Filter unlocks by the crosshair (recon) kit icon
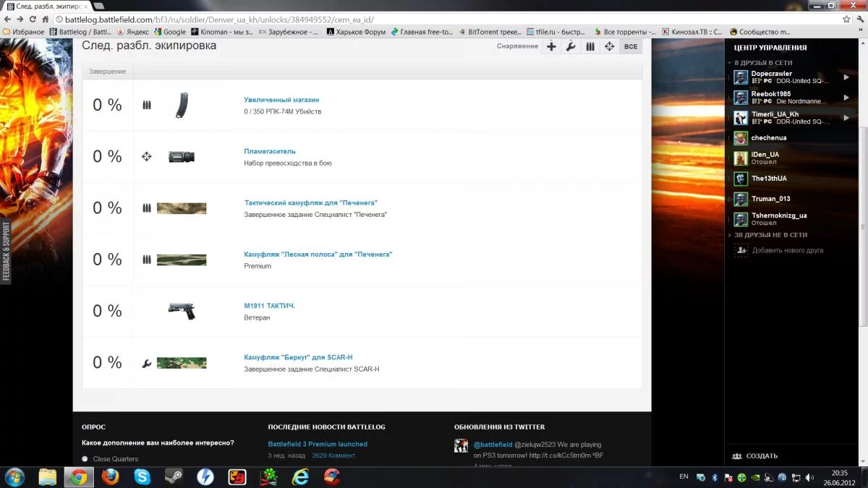Image resolution: width=868 pixels, height=488 pixels. [x=610, y=46]
